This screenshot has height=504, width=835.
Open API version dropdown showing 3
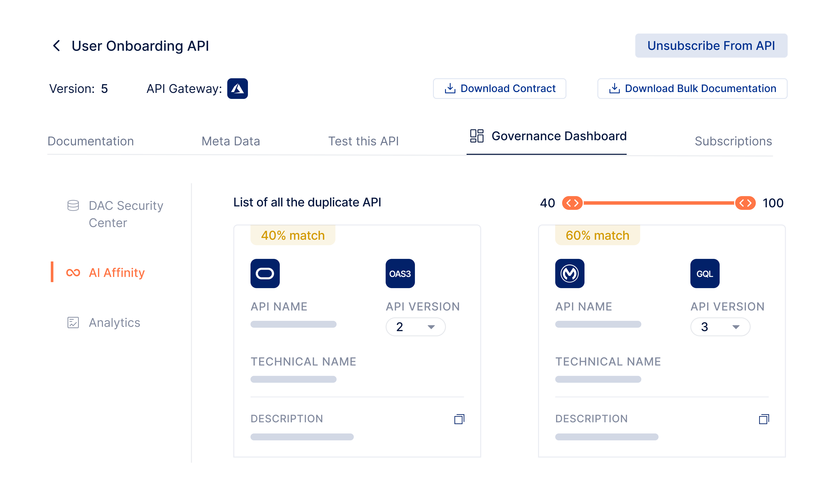720,327
